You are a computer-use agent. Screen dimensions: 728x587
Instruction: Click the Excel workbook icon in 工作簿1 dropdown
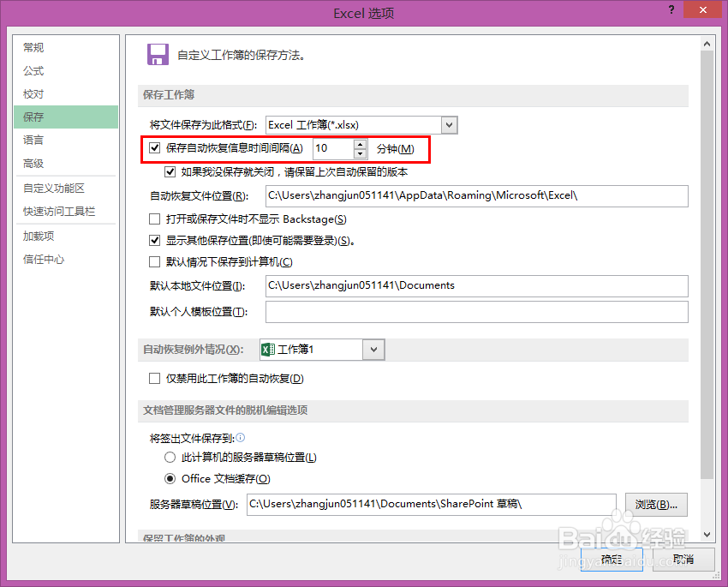click(x=268, y=350)
